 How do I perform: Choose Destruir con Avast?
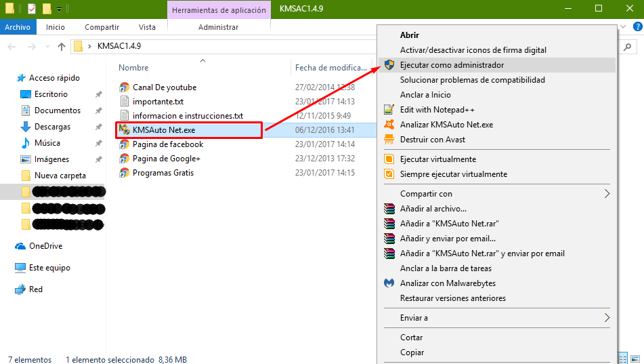pos(497,140)
